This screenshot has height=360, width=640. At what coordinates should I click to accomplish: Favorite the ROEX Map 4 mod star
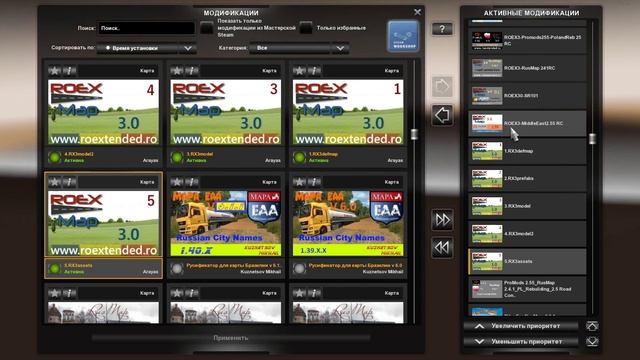point(54,71)
